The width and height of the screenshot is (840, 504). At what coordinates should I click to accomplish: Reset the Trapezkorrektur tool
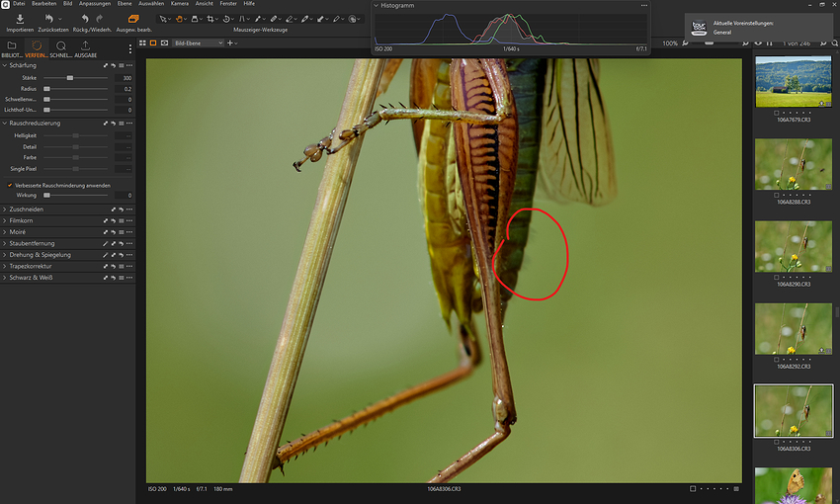pyautogui.click(x=114, y=266)
